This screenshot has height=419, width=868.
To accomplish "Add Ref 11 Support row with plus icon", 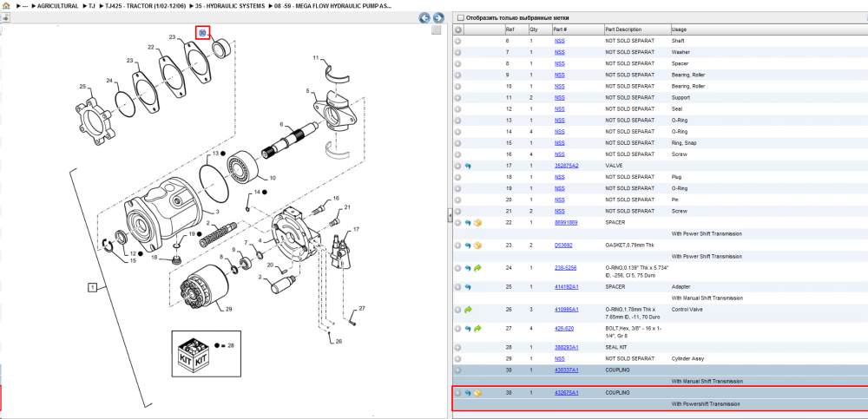I will coord(457,97).
